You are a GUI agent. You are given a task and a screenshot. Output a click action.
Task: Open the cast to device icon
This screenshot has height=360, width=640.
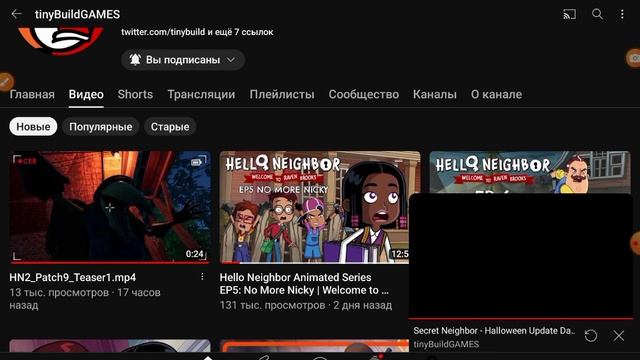coord(569,14)
